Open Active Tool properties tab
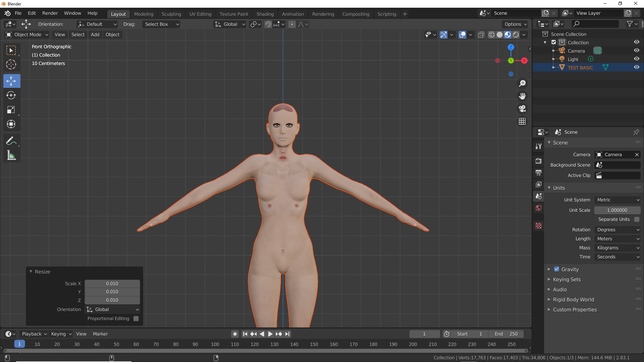The image size is (644, 362). pyautogui.click(x=538, y=146)
